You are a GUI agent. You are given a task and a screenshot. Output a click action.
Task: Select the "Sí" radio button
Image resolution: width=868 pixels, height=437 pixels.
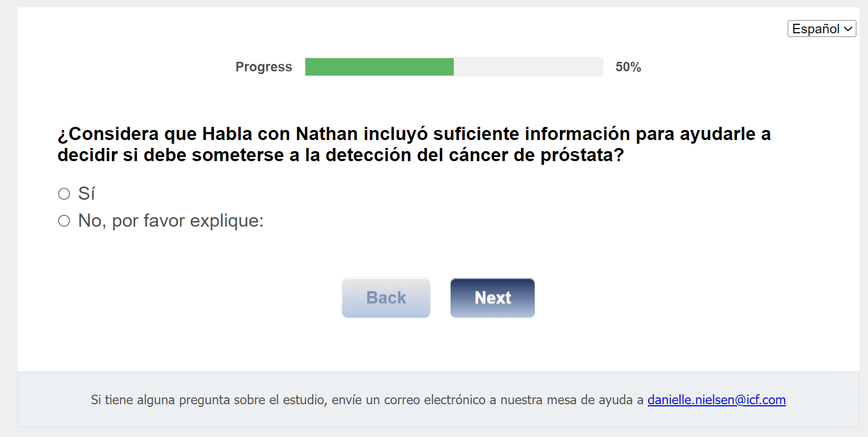click(x=64, y=194)
